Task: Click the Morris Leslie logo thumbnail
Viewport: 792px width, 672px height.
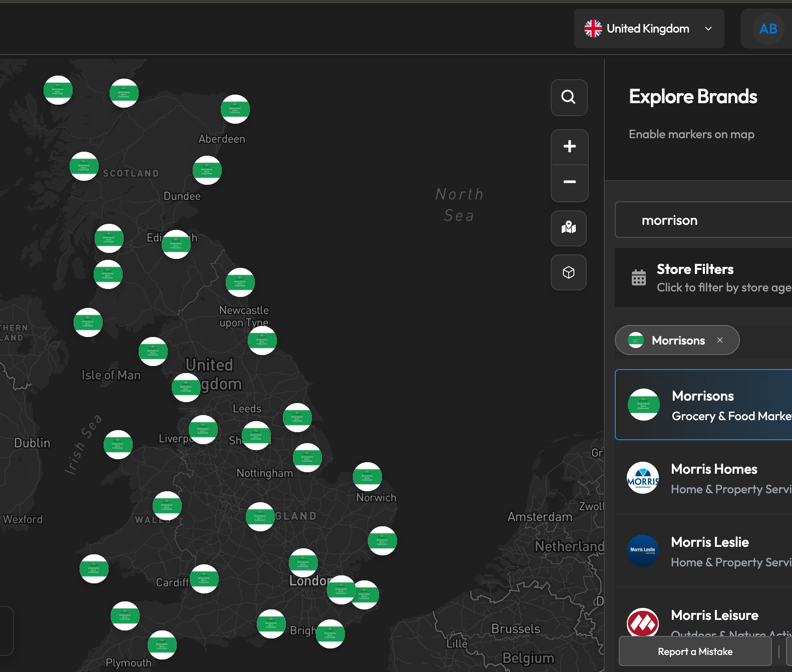Action: point(643,551)
